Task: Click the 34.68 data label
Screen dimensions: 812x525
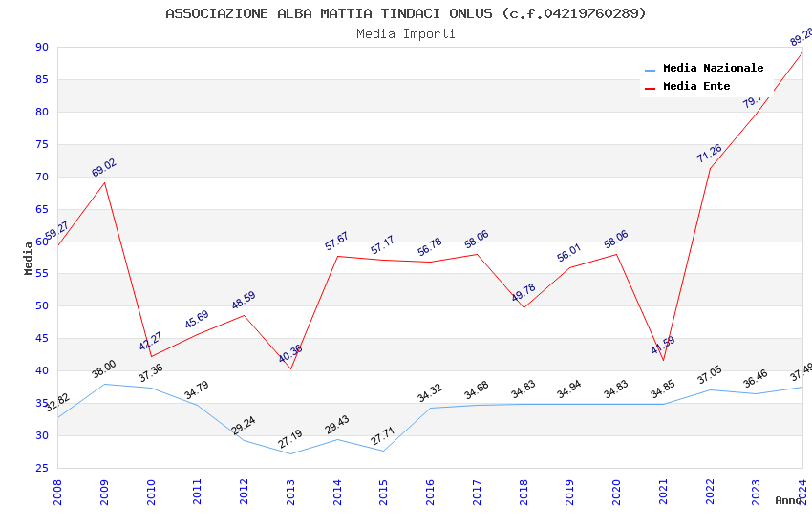Action: [x=477, y=390]
